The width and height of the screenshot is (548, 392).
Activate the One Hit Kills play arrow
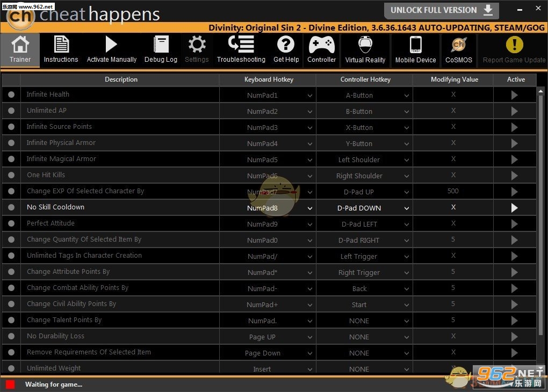pyautogui.click(x=514, y=175)
